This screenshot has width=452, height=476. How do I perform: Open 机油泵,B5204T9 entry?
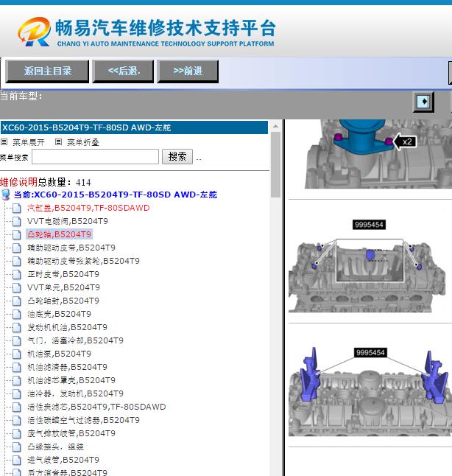point(59,354)
